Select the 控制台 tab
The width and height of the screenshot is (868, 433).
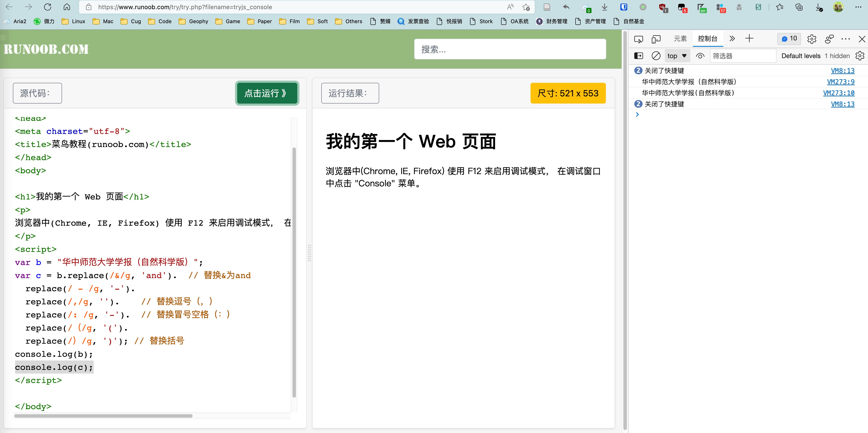tap(708, 38)
